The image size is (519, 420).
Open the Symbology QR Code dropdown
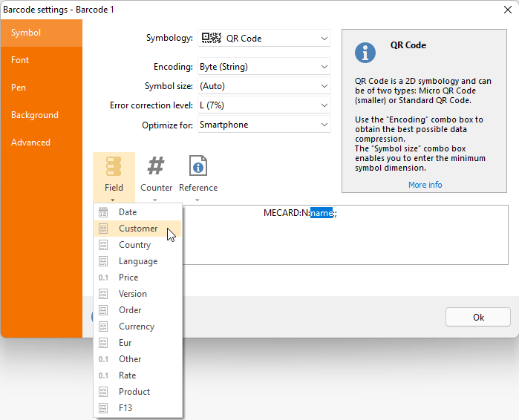tap(264, 39)
